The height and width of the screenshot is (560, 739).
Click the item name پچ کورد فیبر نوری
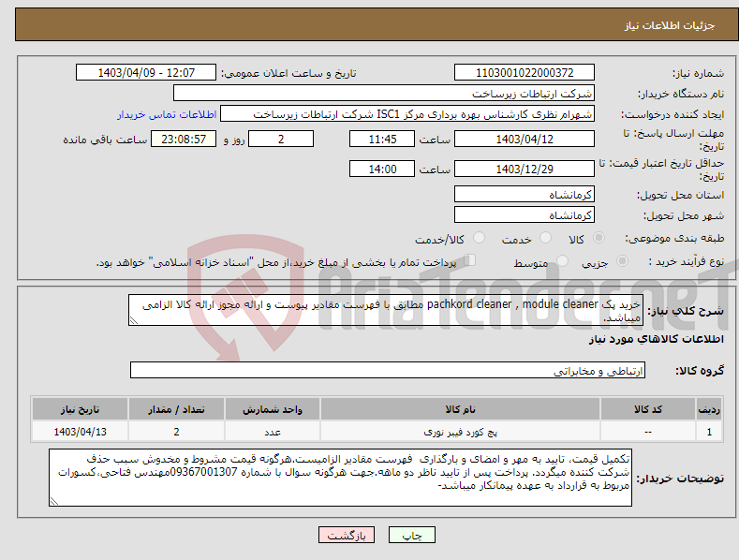pyautogui.click(x=461, y=432)
